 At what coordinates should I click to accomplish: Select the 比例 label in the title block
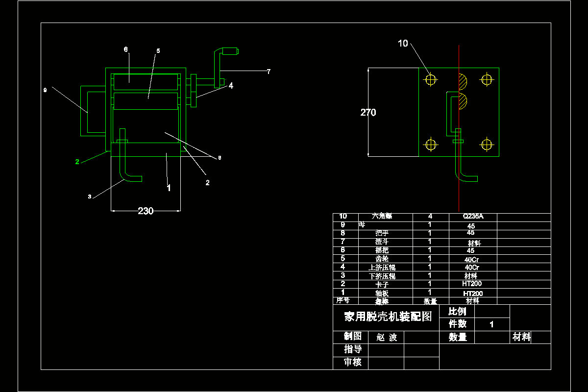[458, 312]
